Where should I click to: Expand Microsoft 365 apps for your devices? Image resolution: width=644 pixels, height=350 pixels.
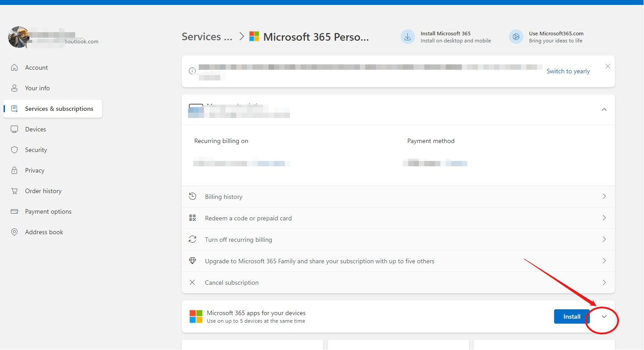[604, 316]
